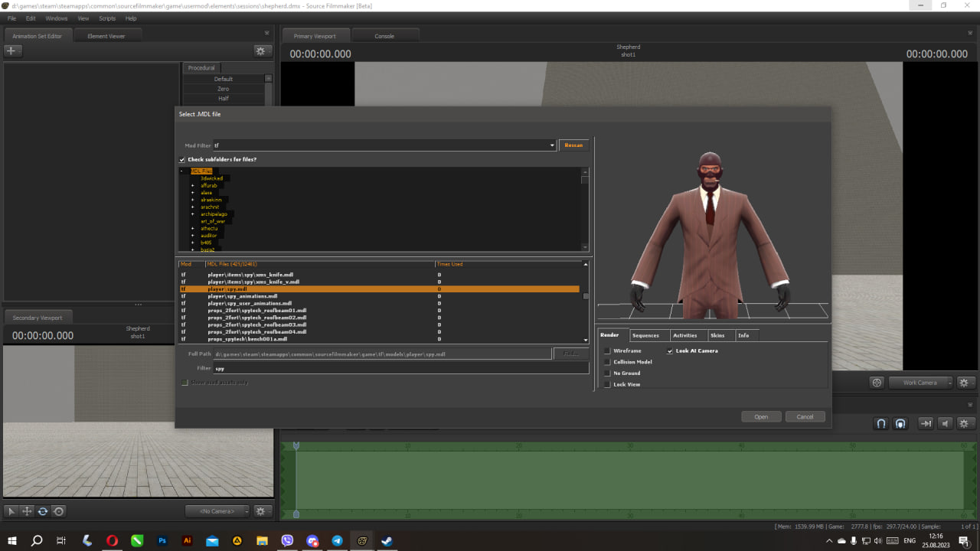Click the Rescan button
The width and height of the screenshot is (980, 551).
point(573,145)
